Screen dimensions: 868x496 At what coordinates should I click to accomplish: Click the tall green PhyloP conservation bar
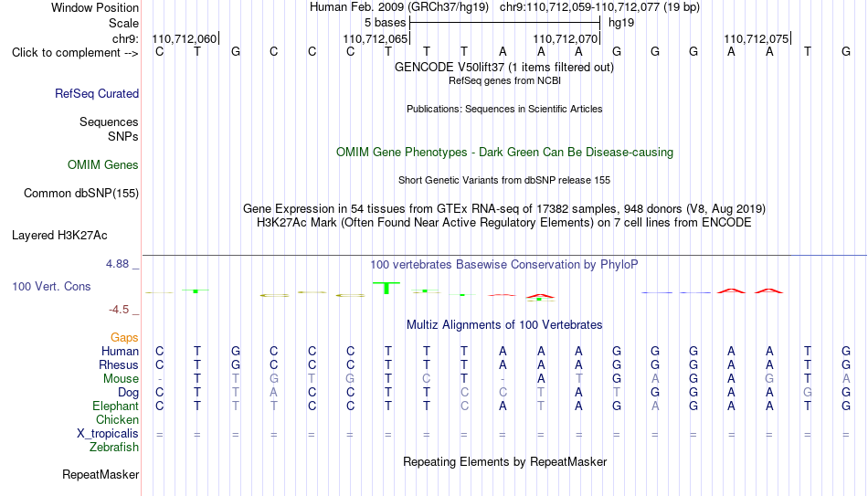[386, 288]
